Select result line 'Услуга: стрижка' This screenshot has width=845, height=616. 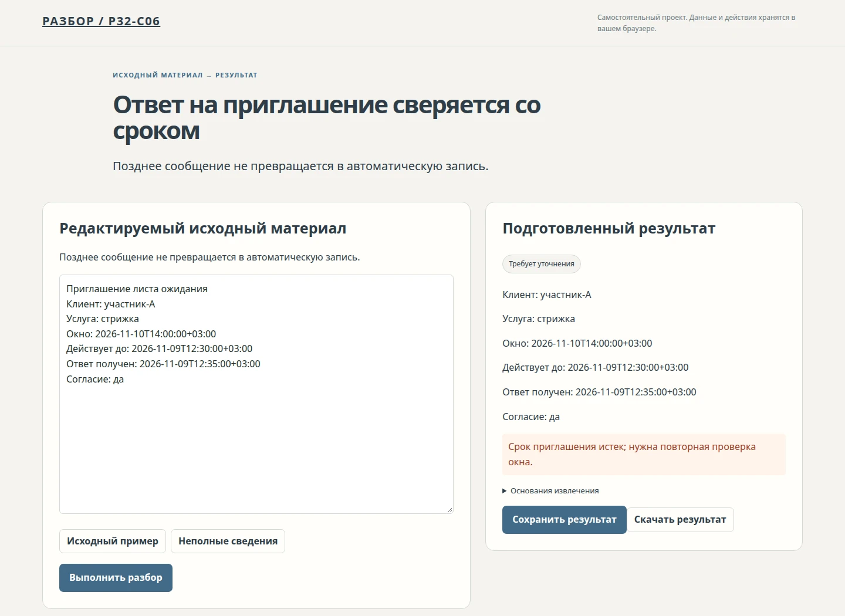coord(539,319)
